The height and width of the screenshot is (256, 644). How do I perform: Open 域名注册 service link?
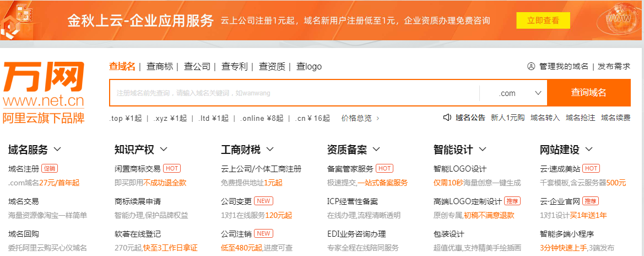[23, 168]
